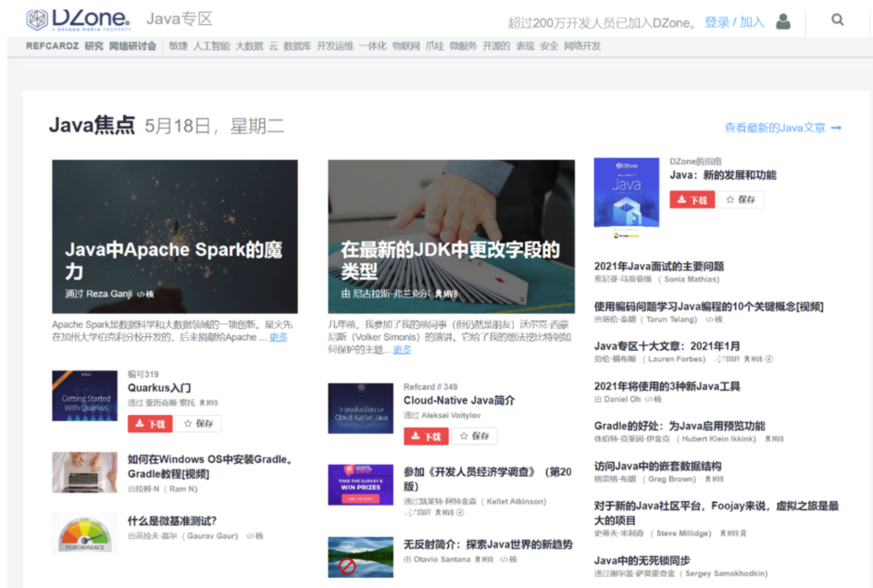The image size is (873, 588).
Task: Open the Quarkus入门 refcard thumbnail
Action: point(84,395)
